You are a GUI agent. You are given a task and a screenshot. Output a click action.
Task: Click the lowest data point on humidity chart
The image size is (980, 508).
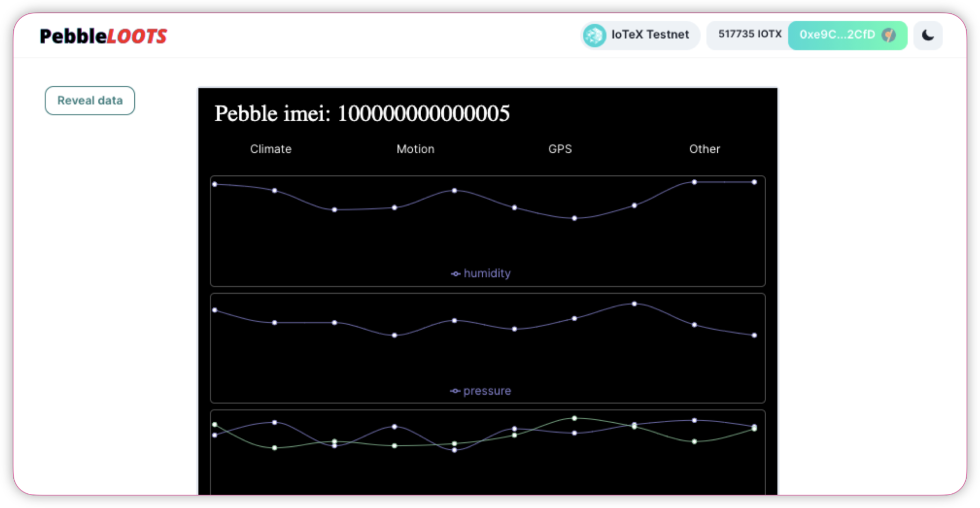click(x=575, y=218)
